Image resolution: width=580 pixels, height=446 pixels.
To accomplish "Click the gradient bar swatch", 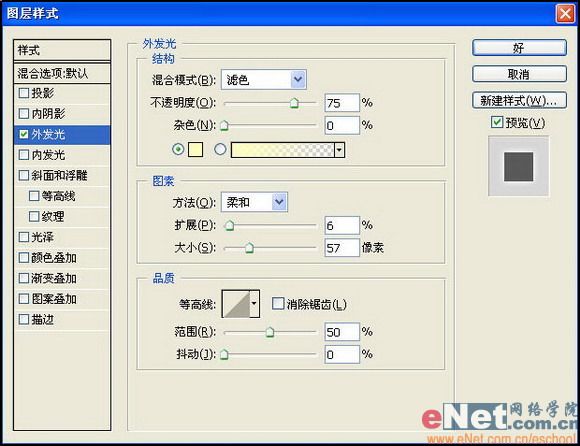I will (x=282, y=150).
